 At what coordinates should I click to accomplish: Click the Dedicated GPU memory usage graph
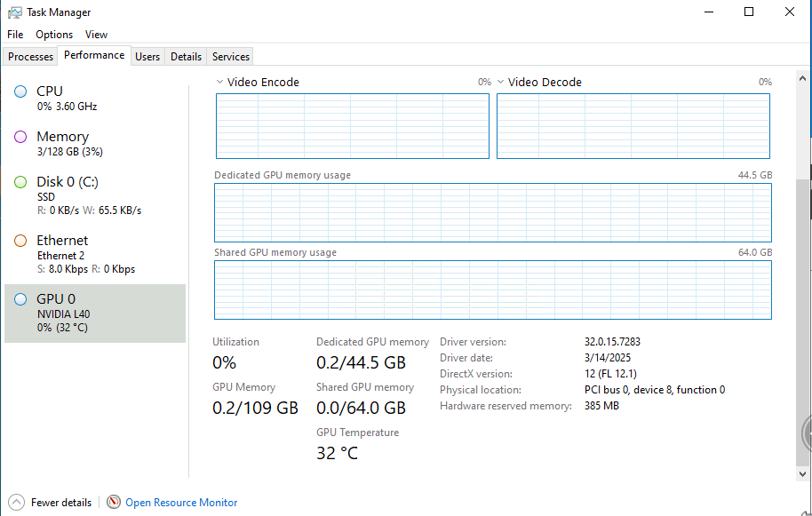tap(492, 212)
